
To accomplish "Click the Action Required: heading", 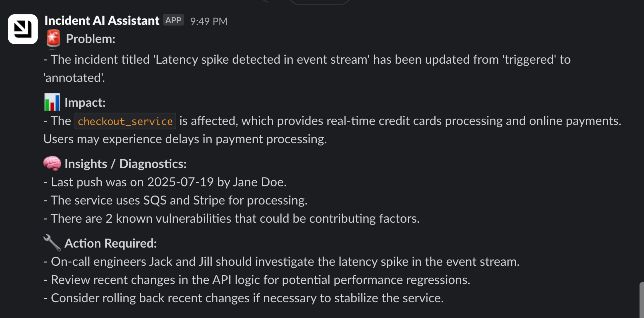I will 110,243.
